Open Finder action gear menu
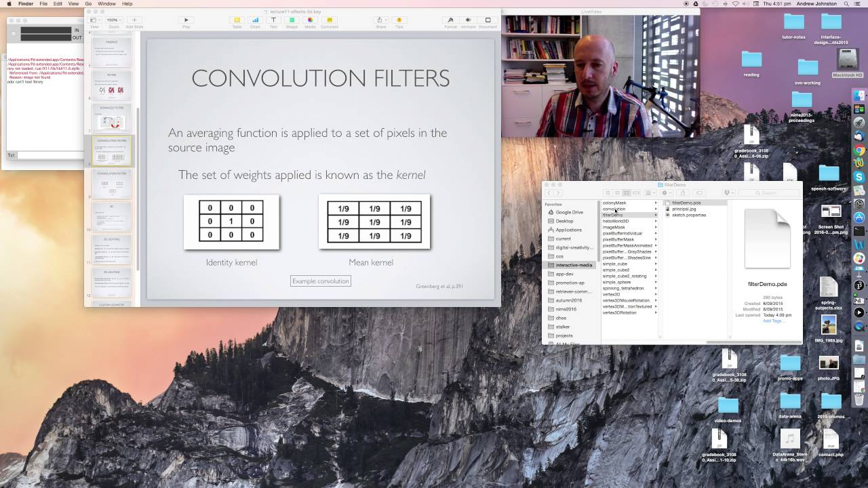This screenshot has width=868, height=488. coord(667,192)
